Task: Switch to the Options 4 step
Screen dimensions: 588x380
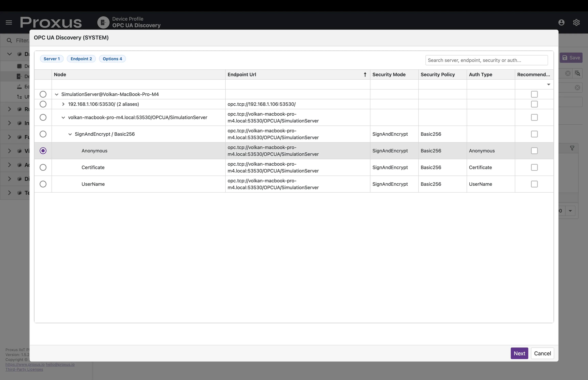Action: tap(112, 59)
